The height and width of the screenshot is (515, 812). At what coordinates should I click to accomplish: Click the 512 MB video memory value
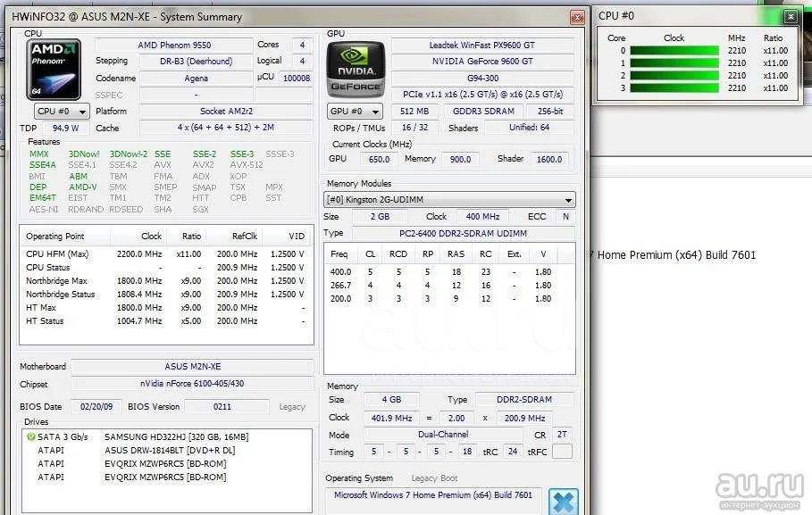(x=414, y=112)
